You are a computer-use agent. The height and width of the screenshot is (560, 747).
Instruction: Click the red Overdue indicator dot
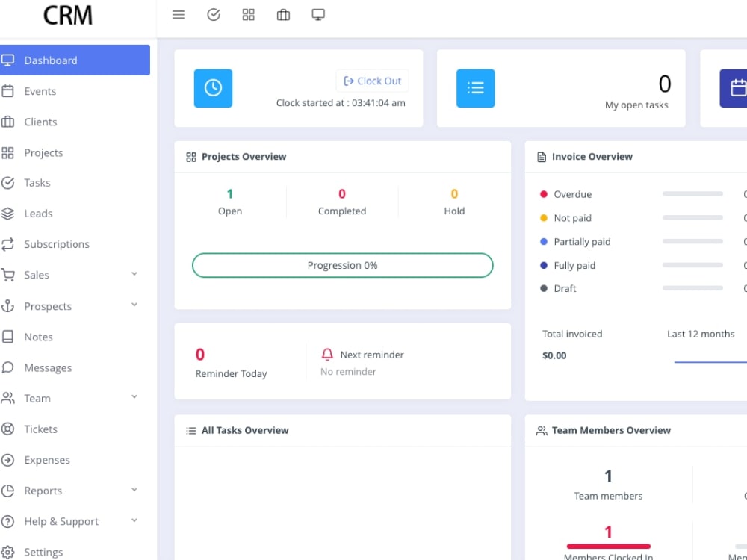tap(545, 194)
